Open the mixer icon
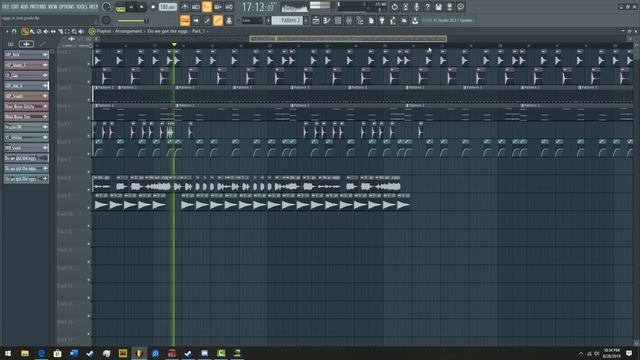The width and height of the screenshot is (640, 360). (x=349, y=20)
